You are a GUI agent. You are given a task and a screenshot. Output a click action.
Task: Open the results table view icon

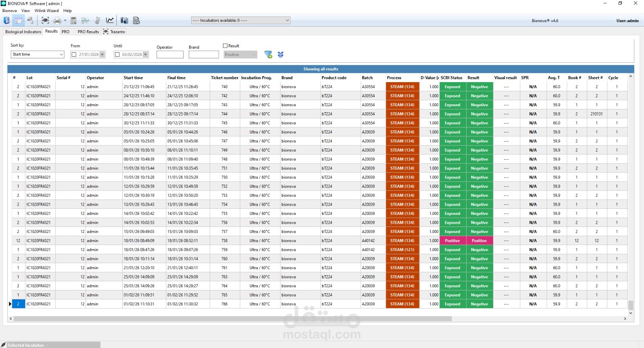tap(18, 21)
